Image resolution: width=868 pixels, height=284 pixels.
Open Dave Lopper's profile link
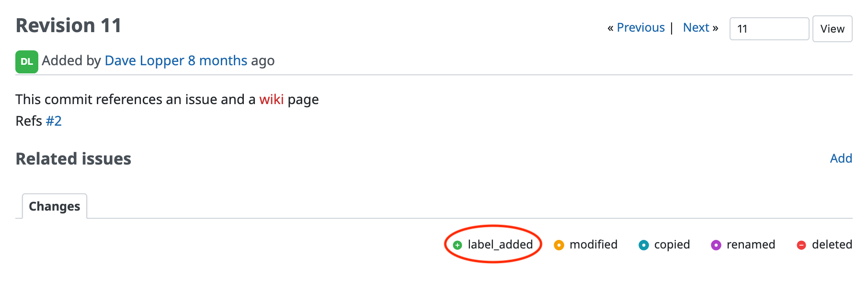(144, 61)
